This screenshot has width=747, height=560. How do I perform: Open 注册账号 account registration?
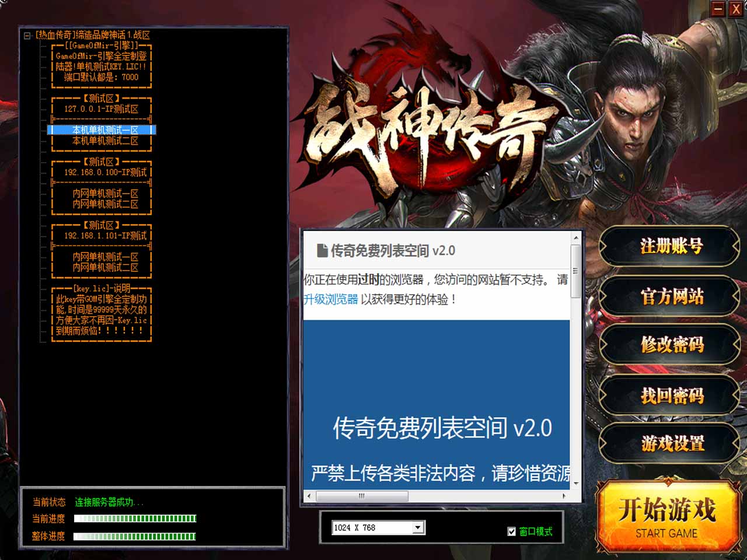tap(671, 247)
